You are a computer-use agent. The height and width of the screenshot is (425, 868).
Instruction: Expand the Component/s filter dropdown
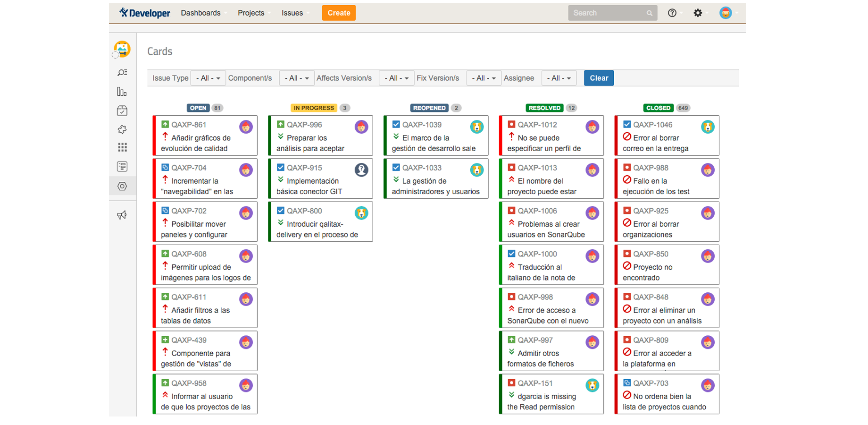(x=297, y=78)
